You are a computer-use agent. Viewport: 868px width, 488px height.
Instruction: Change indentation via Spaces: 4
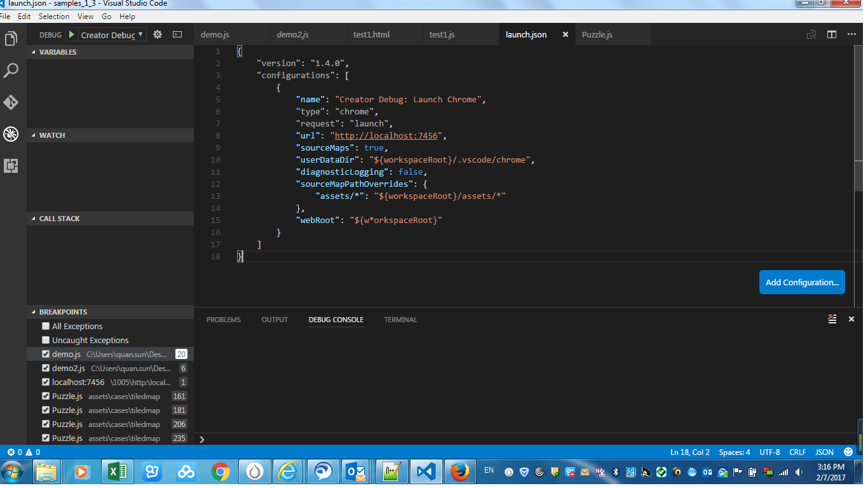735,452
